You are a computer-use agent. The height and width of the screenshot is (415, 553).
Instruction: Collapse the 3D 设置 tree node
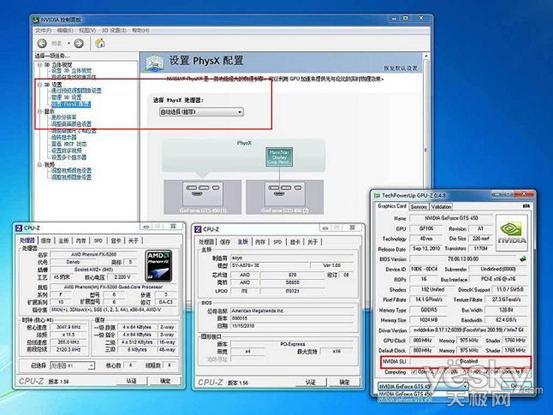pyautogui.click(x=40, y=85)
